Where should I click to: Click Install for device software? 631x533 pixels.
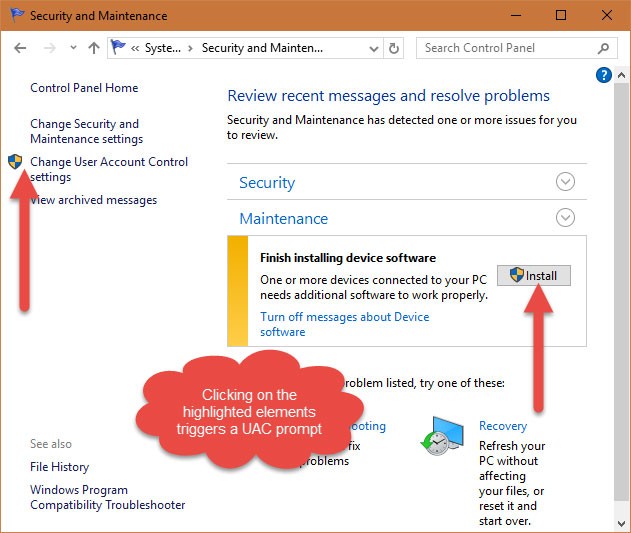pyautogui.click(x=534, y=276)
